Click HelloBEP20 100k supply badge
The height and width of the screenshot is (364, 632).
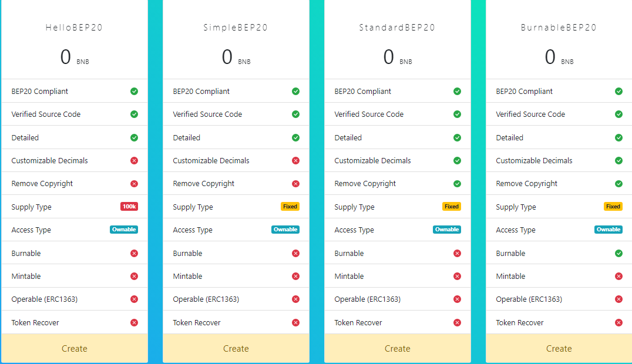(x=129, y=207)
